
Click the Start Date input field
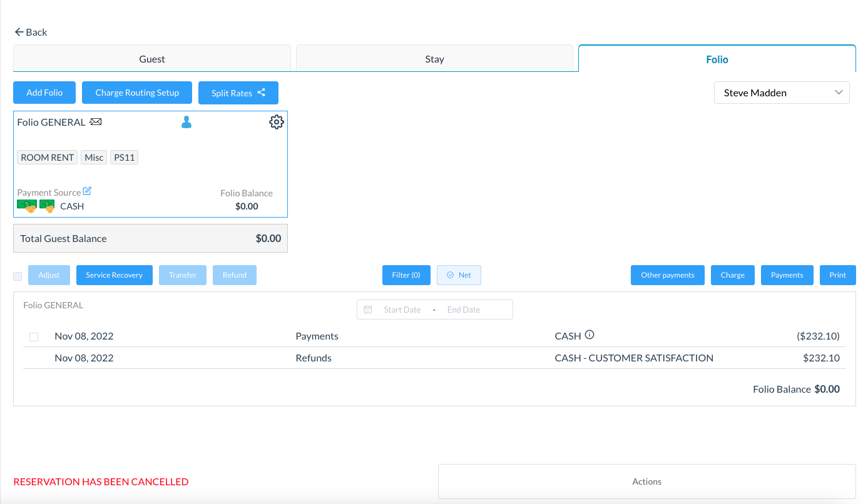(x=402, y=310)
